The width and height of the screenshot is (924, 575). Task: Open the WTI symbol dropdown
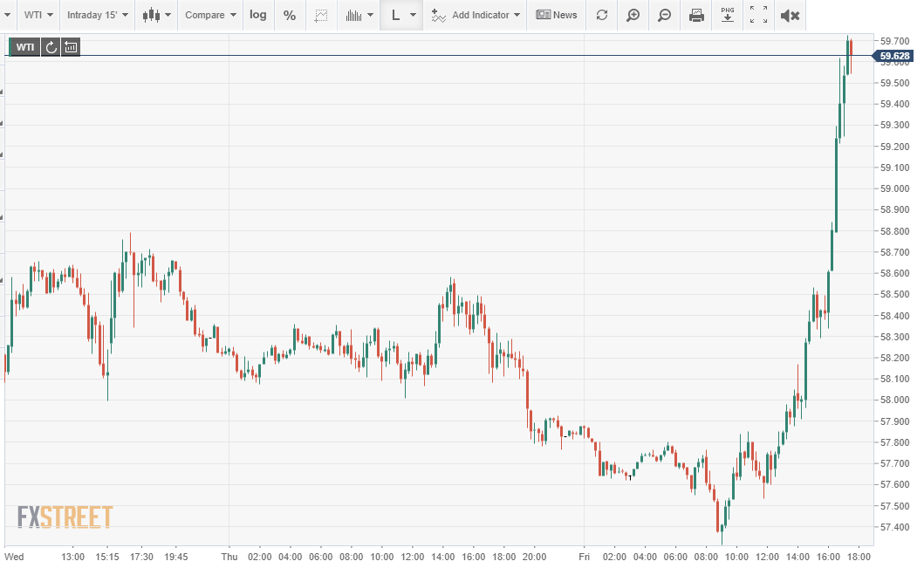[x=38, y=16]
